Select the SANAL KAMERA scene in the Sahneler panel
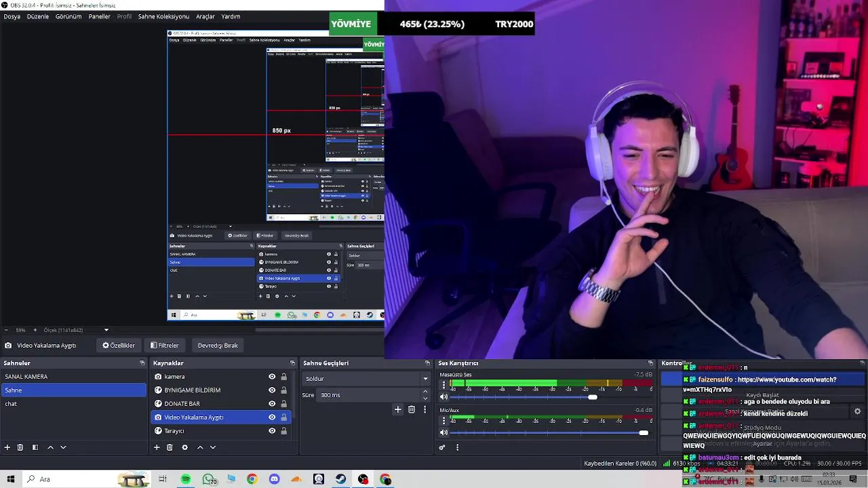Image resolution: width=868 pixels, height=488 pixels. pyautogui.click(x=73, y=377)
